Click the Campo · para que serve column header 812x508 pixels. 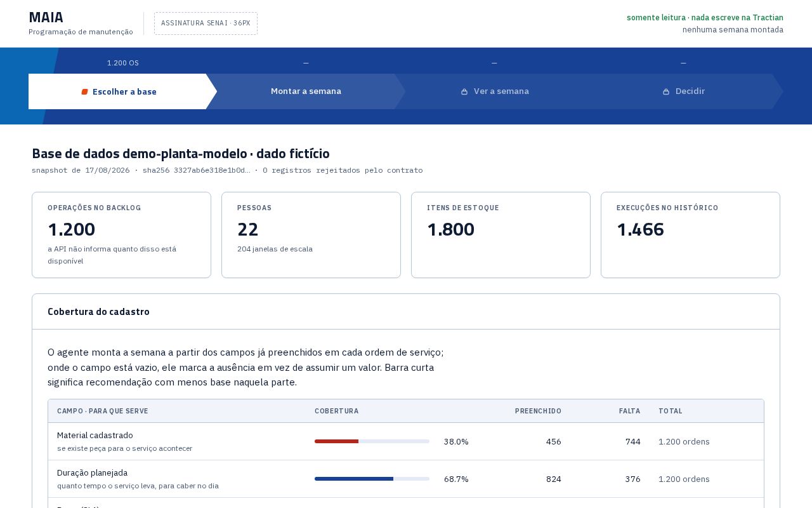coord(103,411)
